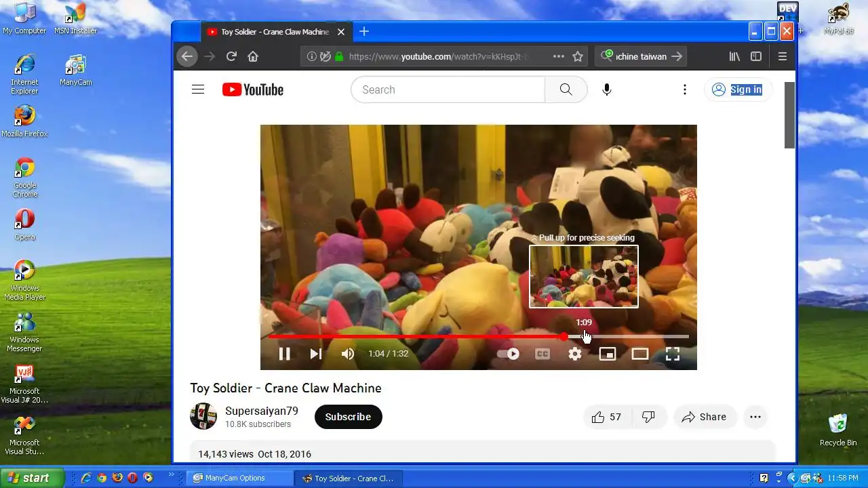Viewport: 868px width, 488px height.
Task: Select the My Computer desktop icon
Action: coord(24,18)
